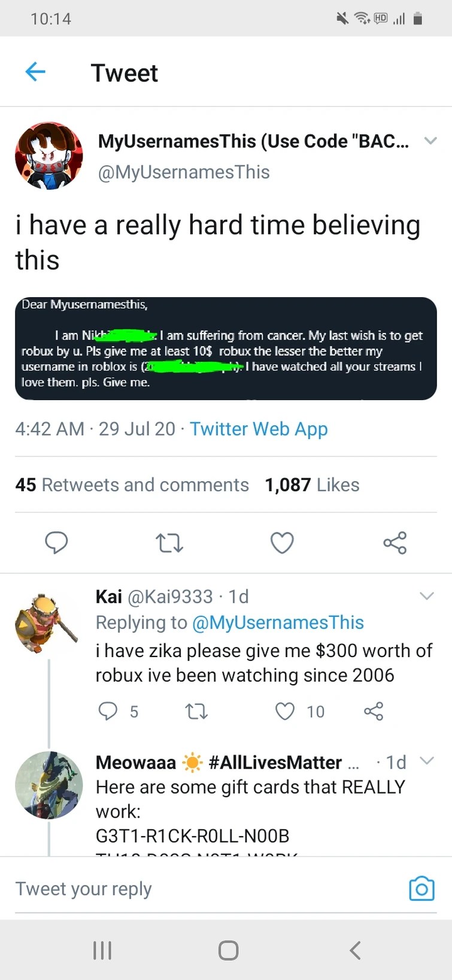The image size is (452, 980).
Task: Open options chevron on Kai's reply
Action: point(426,596)
